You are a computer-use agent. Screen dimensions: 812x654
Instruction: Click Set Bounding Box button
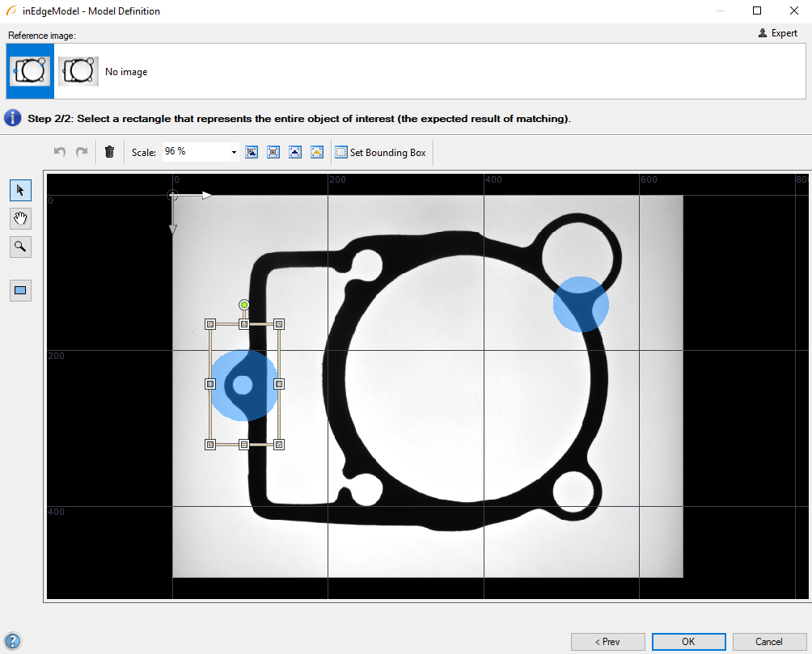380,152
